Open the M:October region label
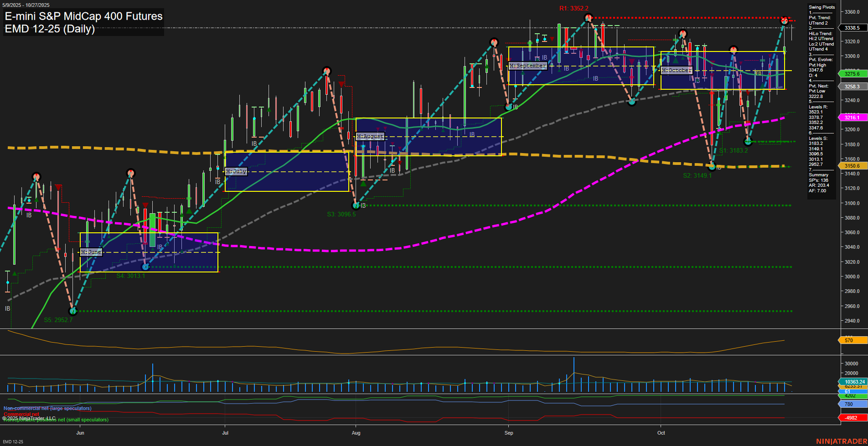This screenshot has width=868, height=446. click(677, 70)
